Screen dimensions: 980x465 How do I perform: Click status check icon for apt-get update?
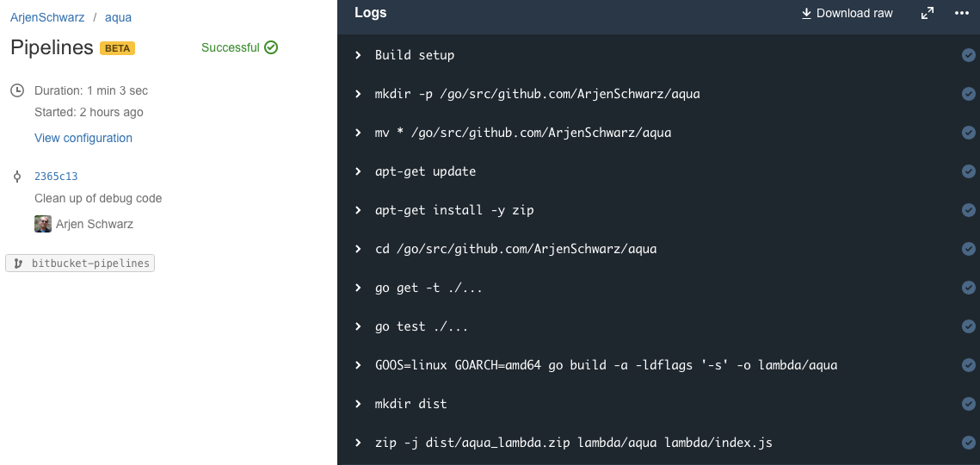(968, 171)
